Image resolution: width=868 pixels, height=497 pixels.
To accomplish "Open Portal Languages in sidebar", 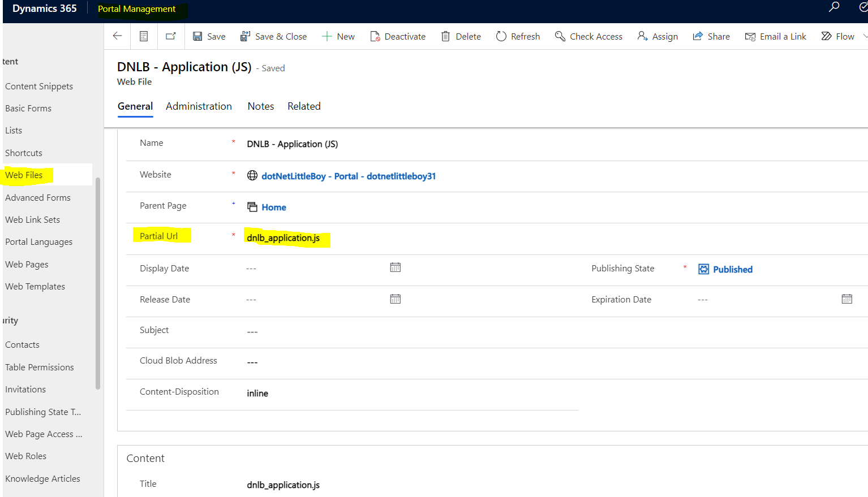I will tap(39, 242).
